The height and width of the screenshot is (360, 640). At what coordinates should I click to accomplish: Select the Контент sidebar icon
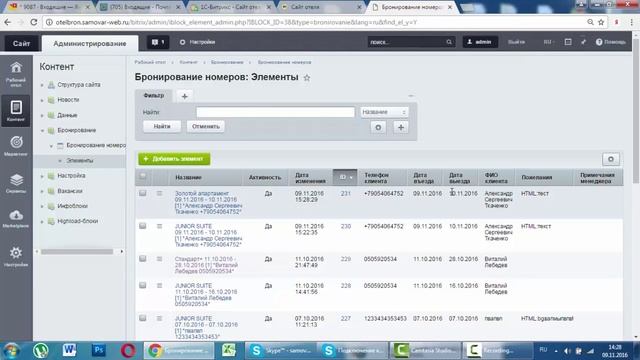click(16, 111)
